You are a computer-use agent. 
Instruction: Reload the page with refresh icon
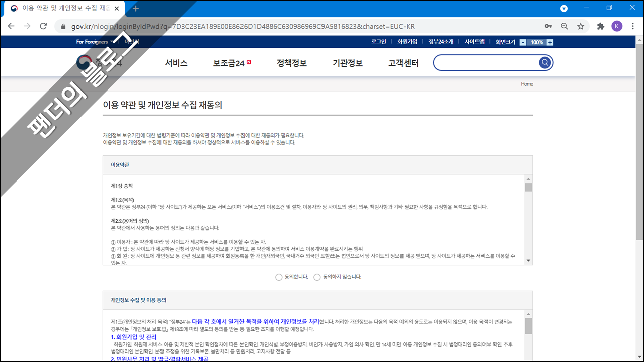[x=43, y=26]
